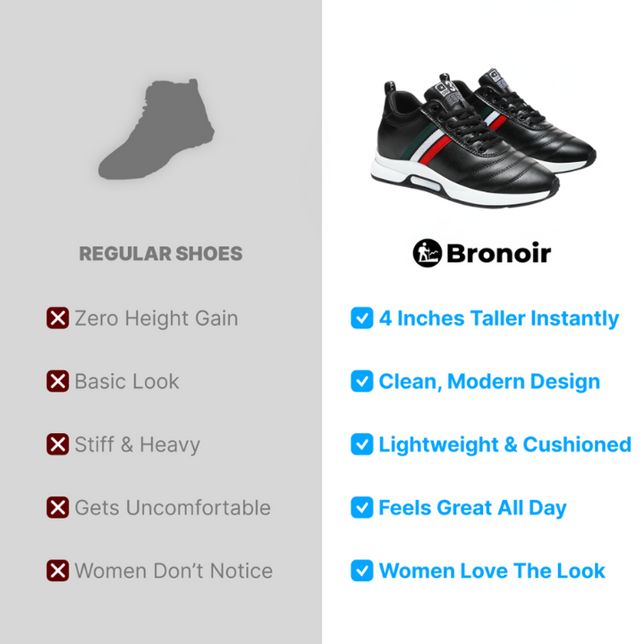Click the blue checkmark beside Feels Great All Day
The image size is (644, 644).
tap(362, 507)
